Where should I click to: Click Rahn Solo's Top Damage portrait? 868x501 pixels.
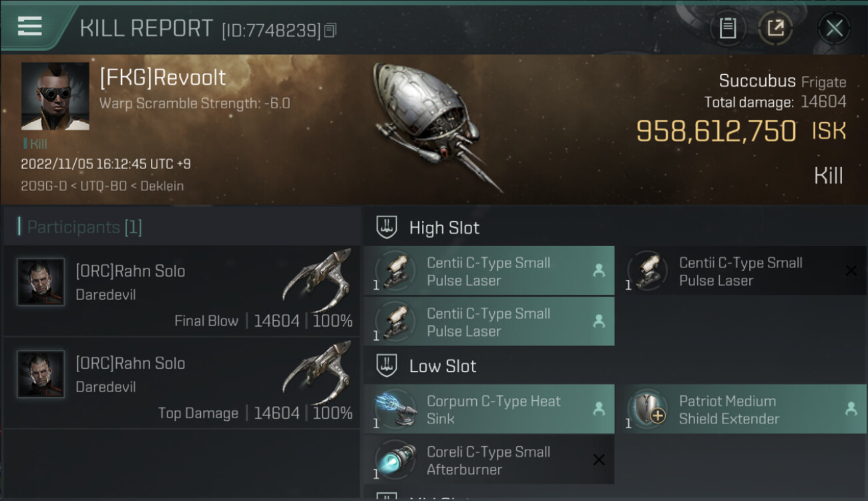[41, 374]
